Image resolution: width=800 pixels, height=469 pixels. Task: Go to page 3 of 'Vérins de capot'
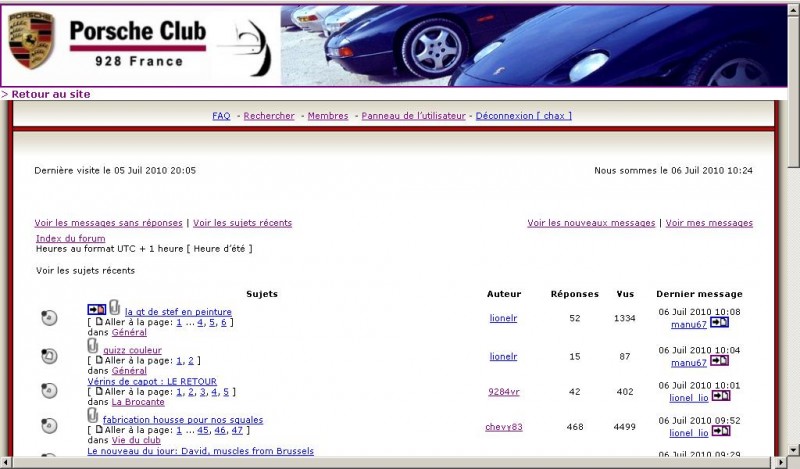(x=203, y=392)
